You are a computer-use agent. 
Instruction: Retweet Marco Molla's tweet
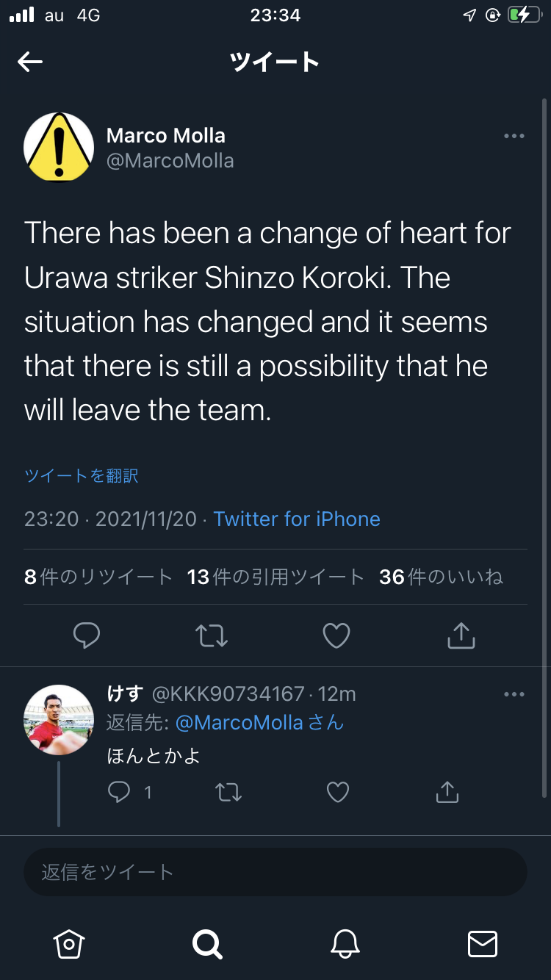click(x=212, y=635)
